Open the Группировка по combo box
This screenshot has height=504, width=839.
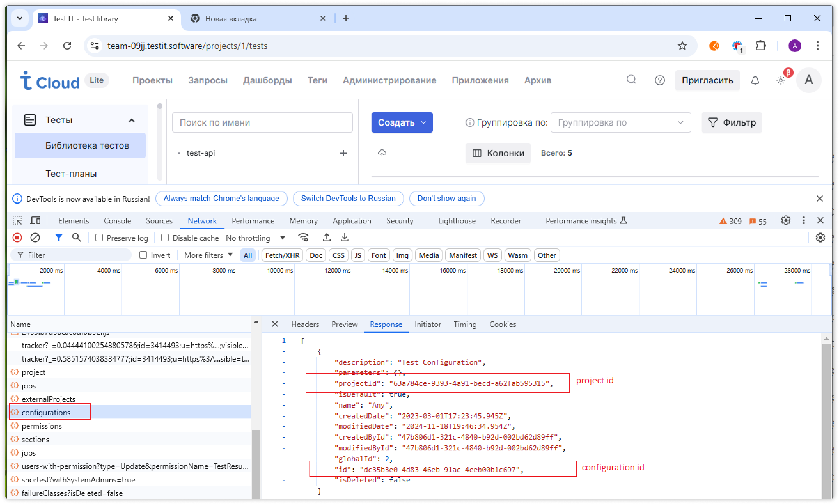tap(620, 123)
